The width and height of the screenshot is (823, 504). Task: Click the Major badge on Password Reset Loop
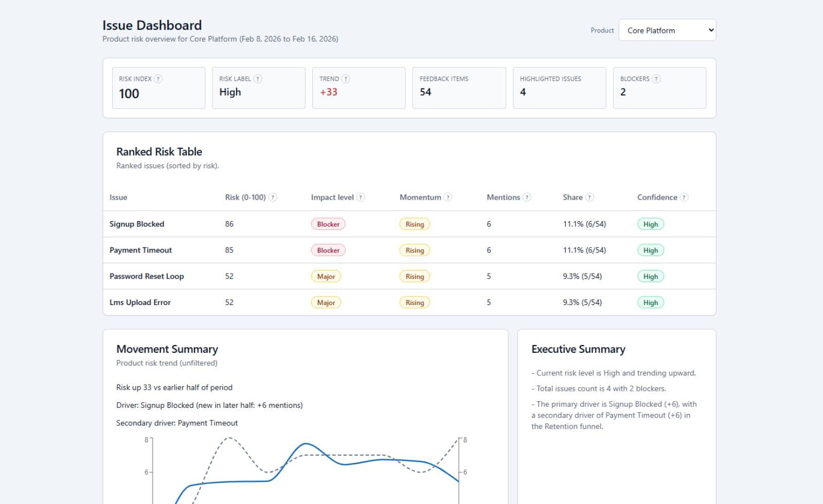tap(326, 276)
